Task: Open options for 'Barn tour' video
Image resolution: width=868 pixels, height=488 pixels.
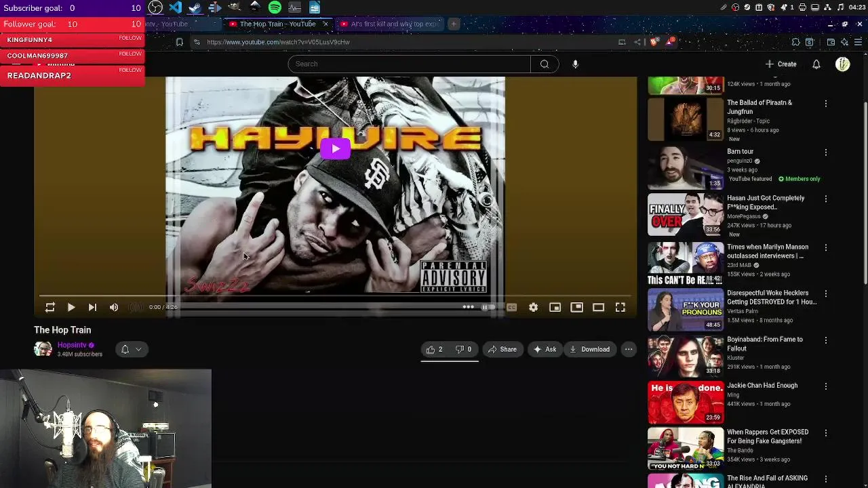Action: pos(826,152)
